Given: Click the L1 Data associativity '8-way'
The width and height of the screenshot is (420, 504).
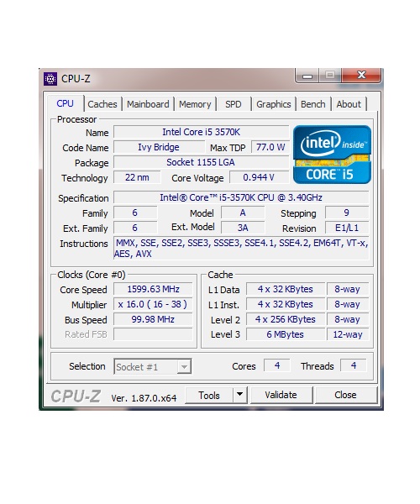Looking at the screenshot, I should tap(348, 289).
